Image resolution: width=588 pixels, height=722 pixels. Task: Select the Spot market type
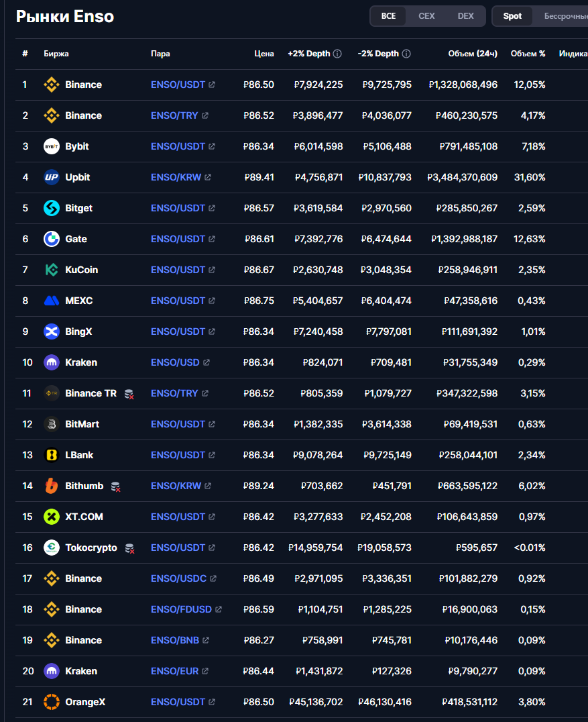512,16
